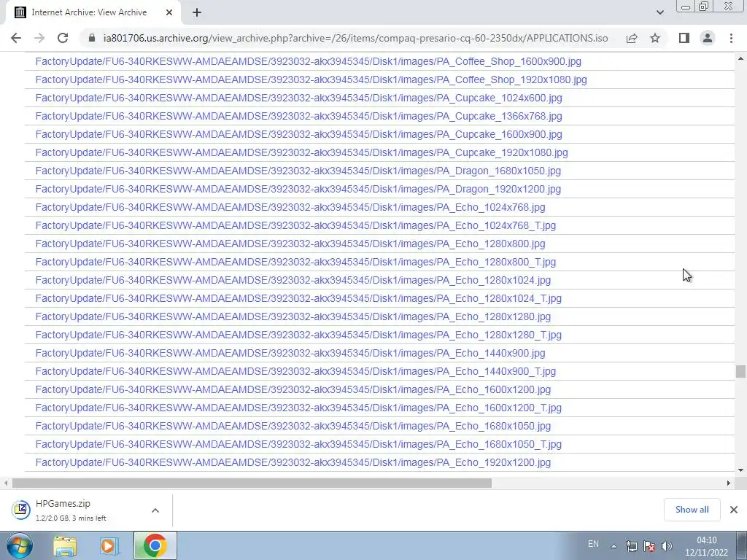Click vertical scrollbar up arrow

(740, 58)
